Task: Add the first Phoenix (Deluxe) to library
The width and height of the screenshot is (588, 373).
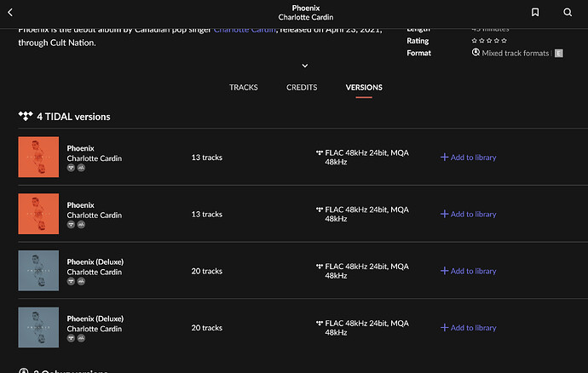Action: tap(468, 271)
